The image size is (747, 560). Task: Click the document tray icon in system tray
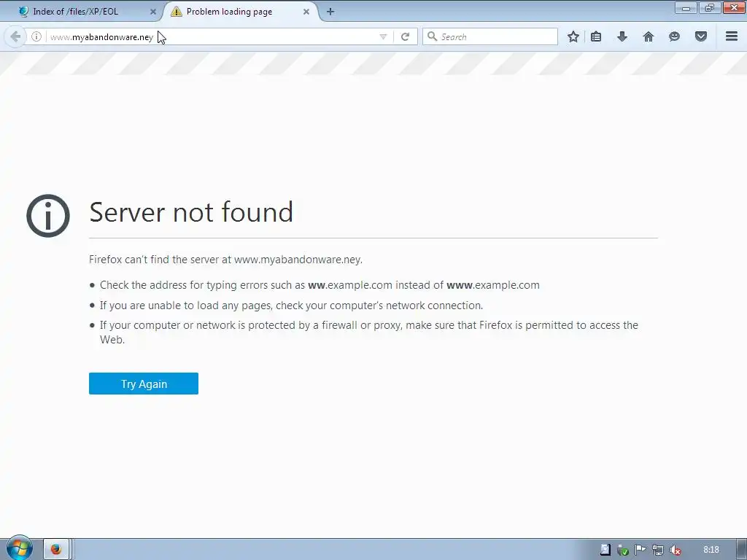(605, 550)
